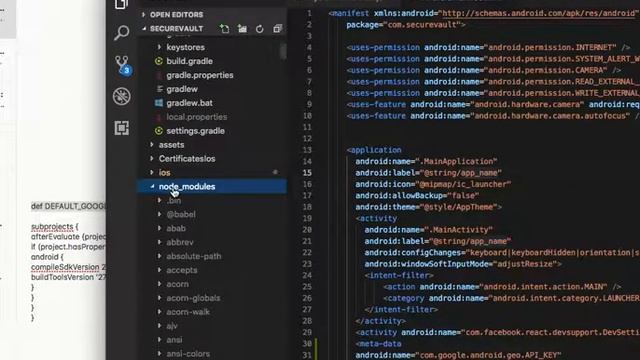Expand the assets folder

152,145
